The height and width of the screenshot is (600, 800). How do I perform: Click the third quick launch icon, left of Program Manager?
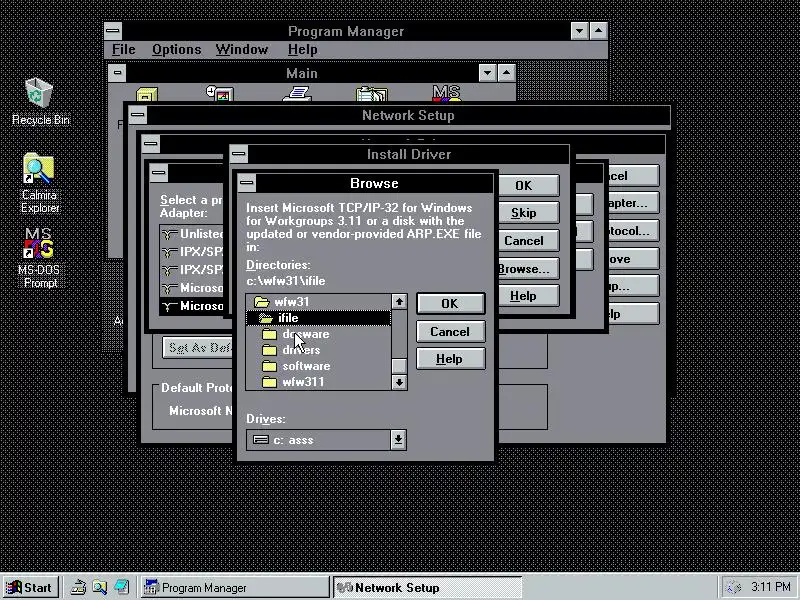(122, 587)
